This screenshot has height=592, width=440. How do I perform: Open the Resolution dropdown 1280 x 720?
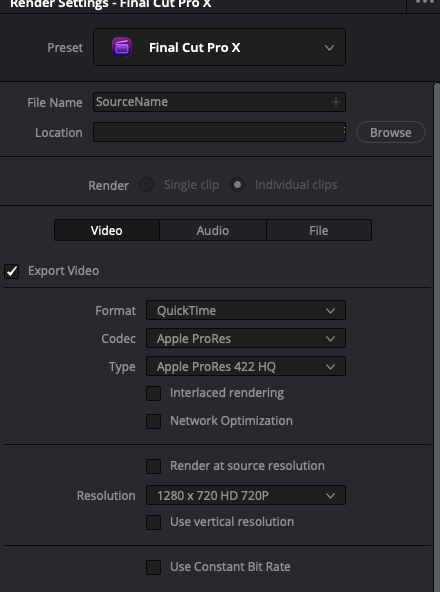click(245, 495)
